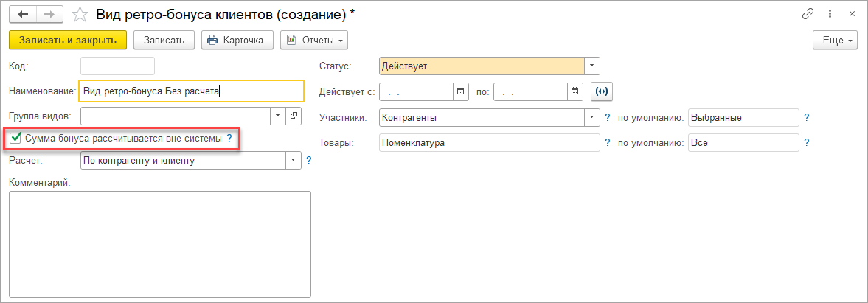Add form to favorites with star icon

point(79,15)
